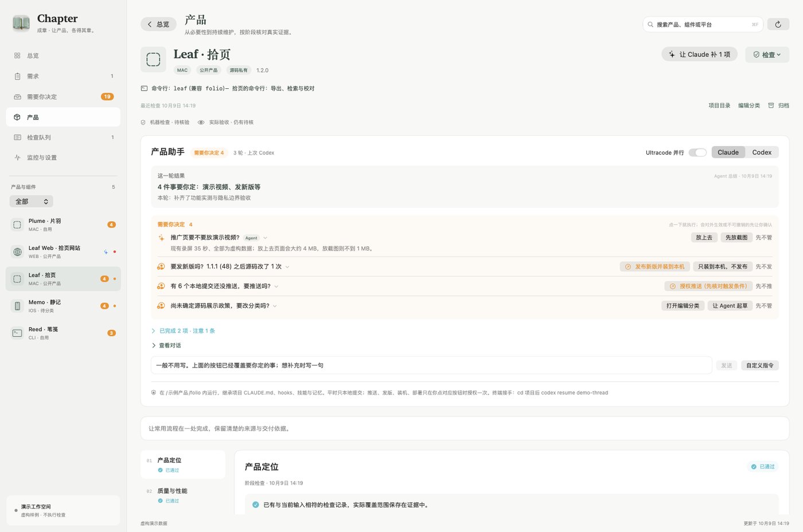Click the eye icon beside 实际验收

tap(201, 122)
